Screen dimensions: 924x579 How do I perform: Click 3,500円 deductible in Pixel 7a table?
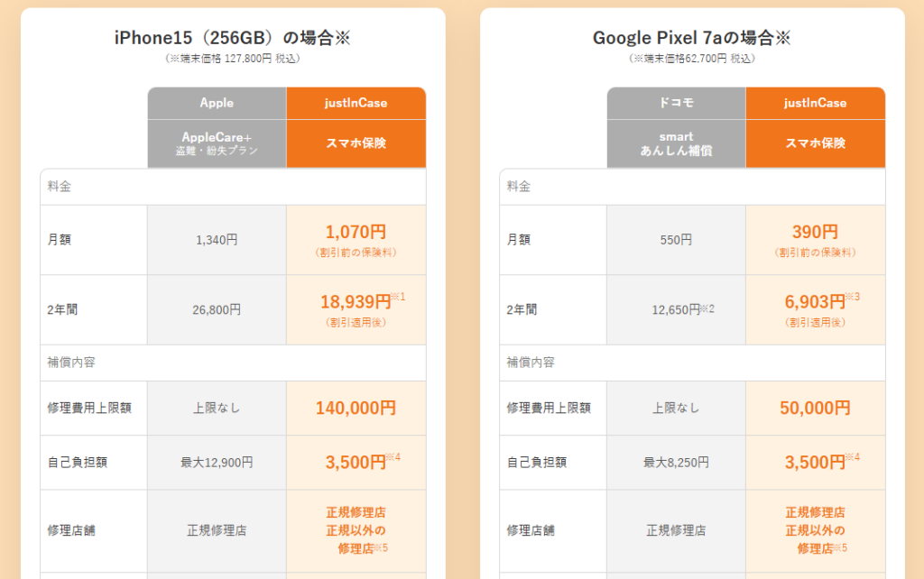tap(815, 463)
